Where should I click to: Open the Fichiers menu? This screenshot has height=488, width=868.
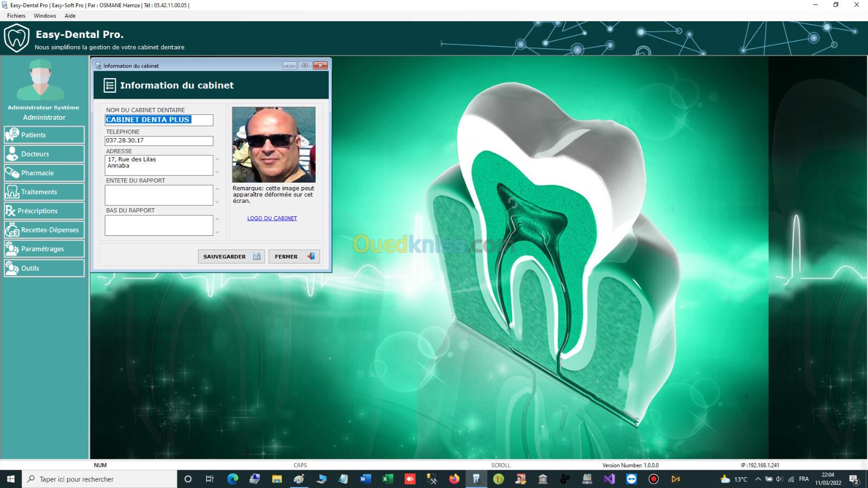(x=16, y=16)
